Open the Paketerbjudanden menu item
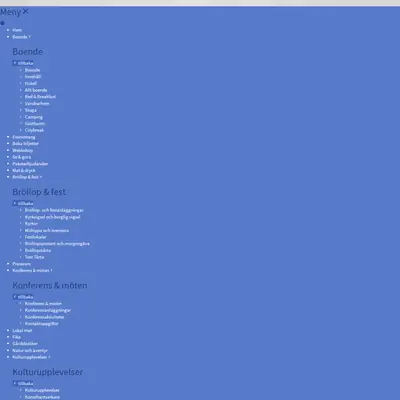400x400 pixels. click(x=30, y=164)
